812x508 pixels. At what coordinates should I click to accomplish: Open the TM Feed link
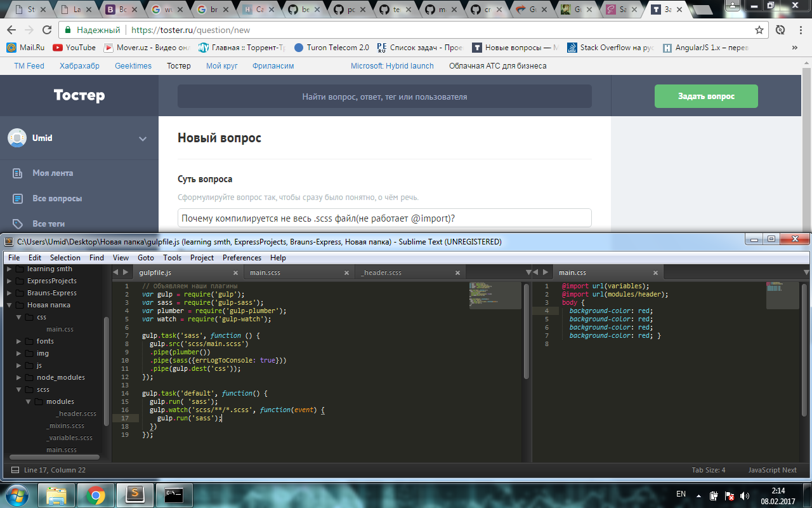[29, 65]
